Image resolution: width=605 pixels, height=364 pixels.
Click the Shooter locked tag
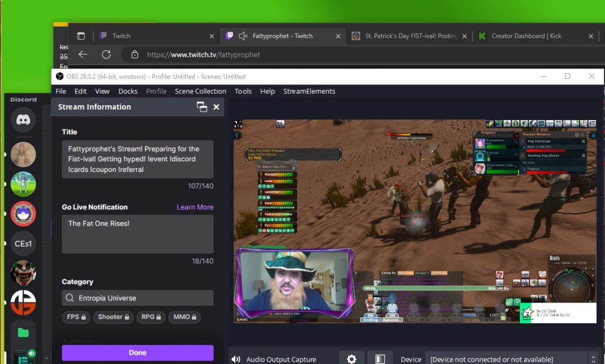113,317
